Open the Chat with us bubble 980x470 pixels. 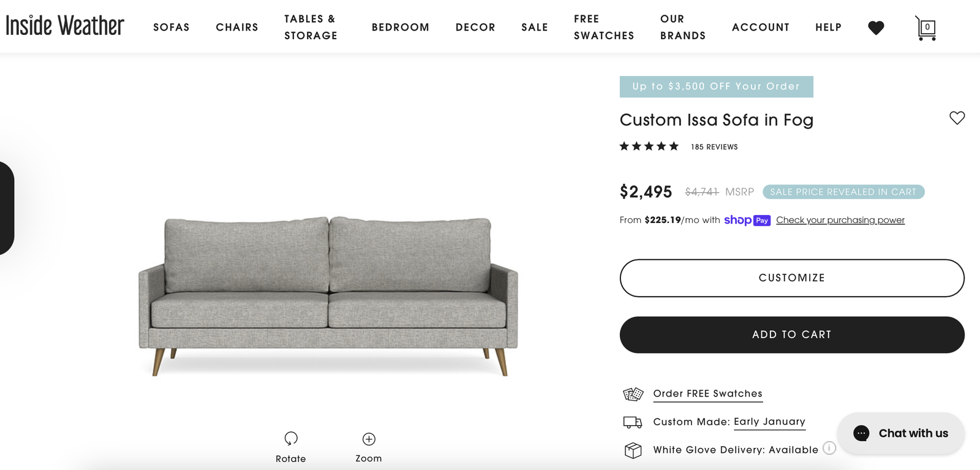[x=900, y=433]
